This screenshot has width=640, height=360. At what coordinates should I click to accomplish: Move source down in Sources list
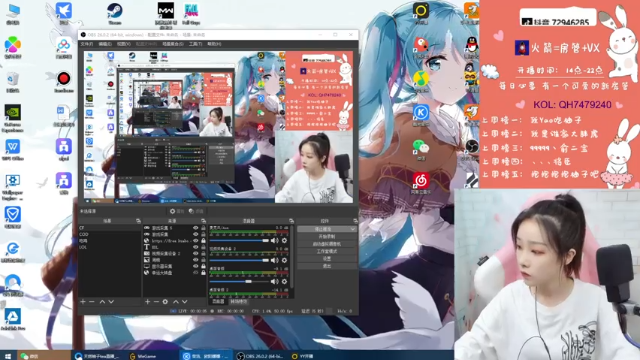tap(184, 302)
